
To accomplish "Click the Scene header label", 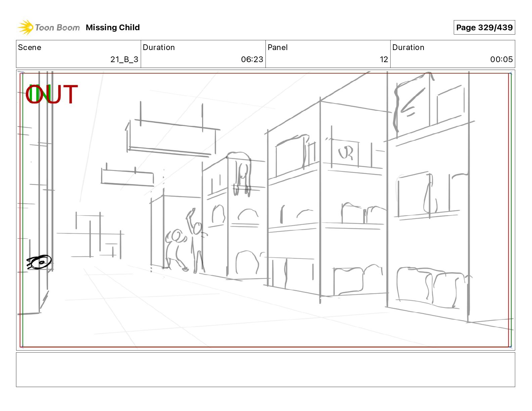I will point(30,47).
